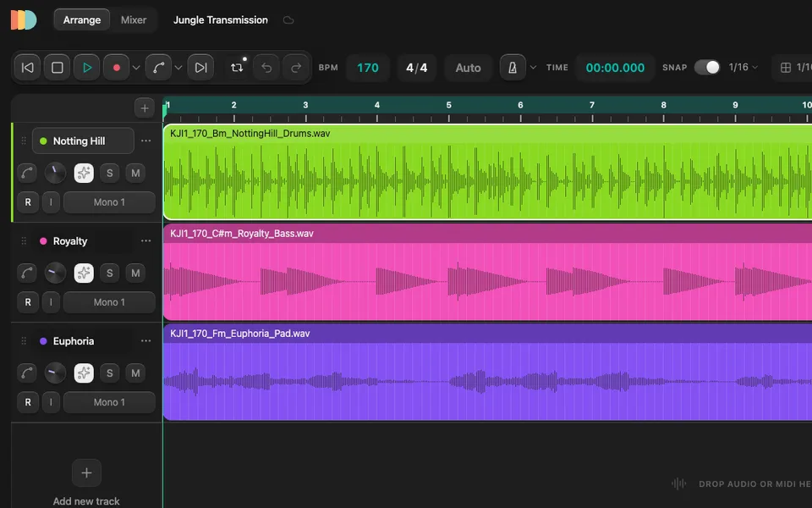
Task: Toggle input monitoring on Notting Hill
Action: point(51,202)
